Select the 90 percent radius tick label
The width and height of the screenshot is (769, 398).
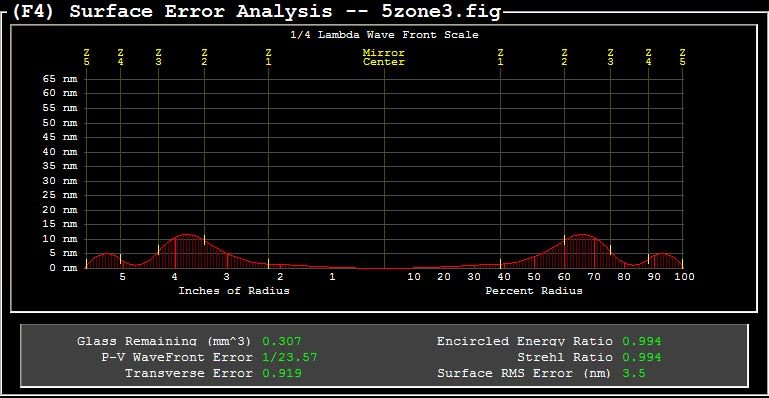click(x=654, y=276)
